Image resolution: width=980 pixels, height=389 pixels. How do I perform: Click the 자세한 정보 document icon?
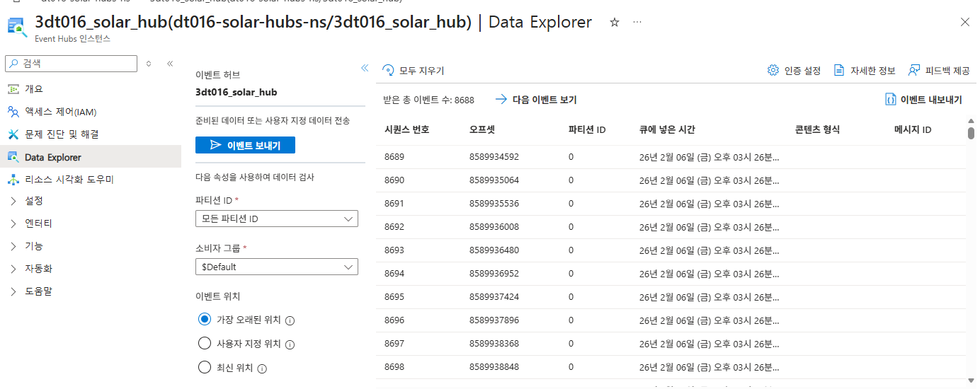click(839, 70)
